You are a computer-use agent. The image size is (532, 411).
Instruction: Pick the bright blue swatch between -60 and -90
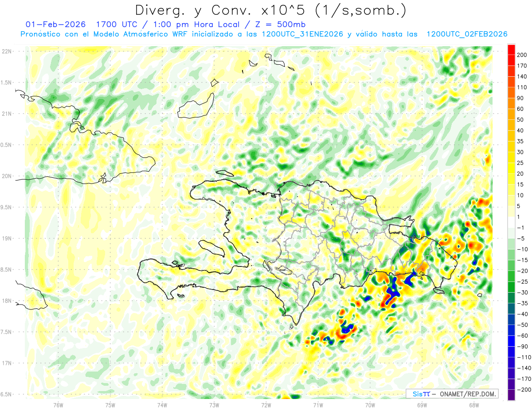pos(511,341)
